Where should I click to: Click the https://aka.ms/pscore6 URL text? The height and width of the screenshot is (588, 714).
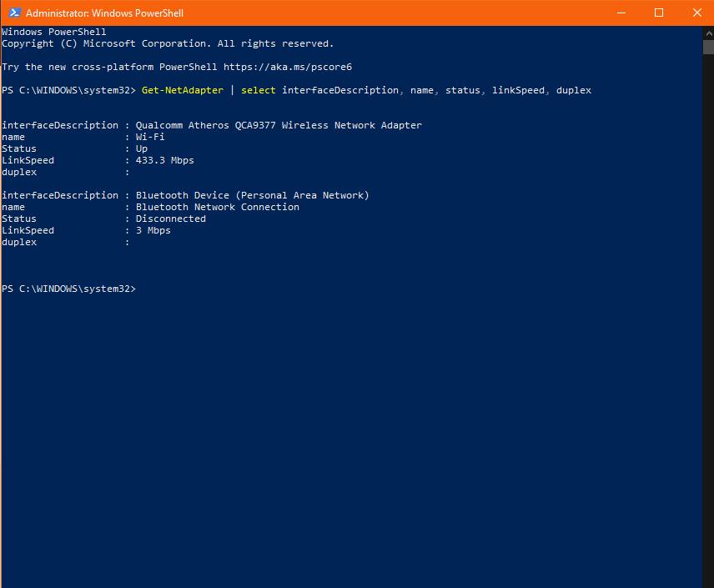coord(287,67)
